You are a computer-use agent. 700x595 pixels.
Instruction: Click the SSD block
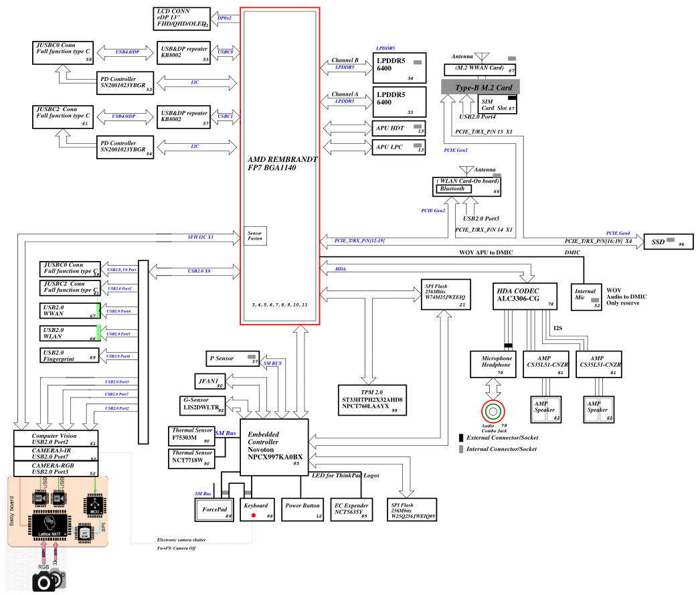click(667, 242)
